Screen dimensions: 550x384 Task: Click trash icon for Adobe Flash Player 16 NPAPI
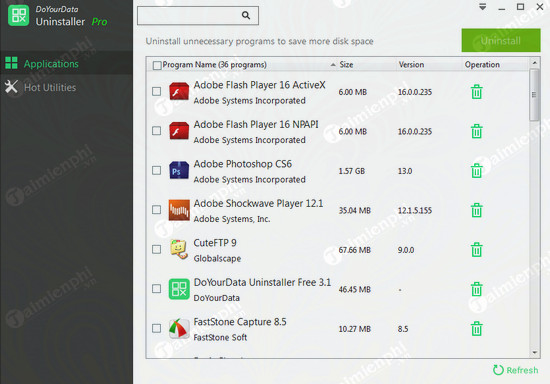click(x=476, y=131)
